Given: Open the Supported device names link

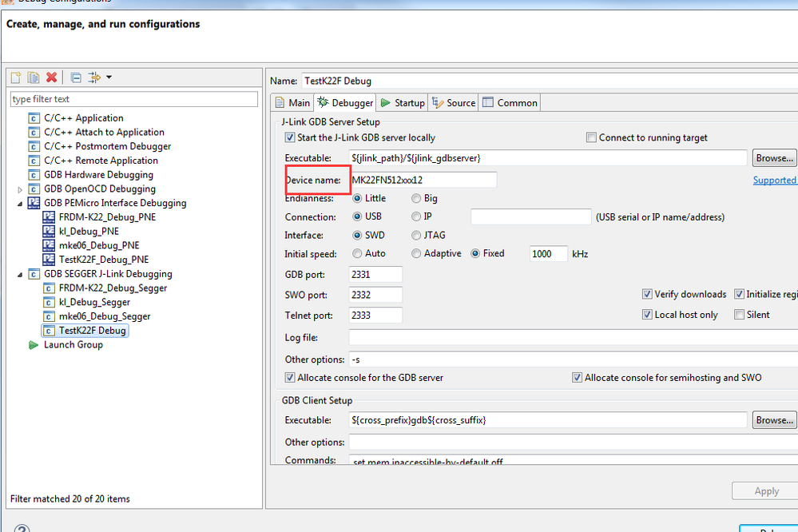Looking at the screenshot, I should pos(775,181).
